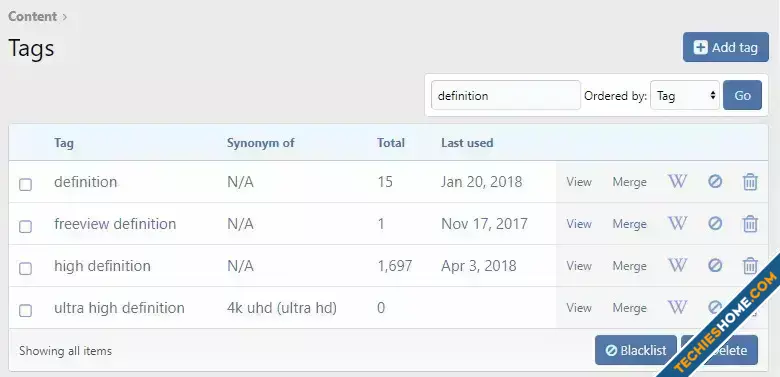Click the Synonym of column header

click(261, 143)
